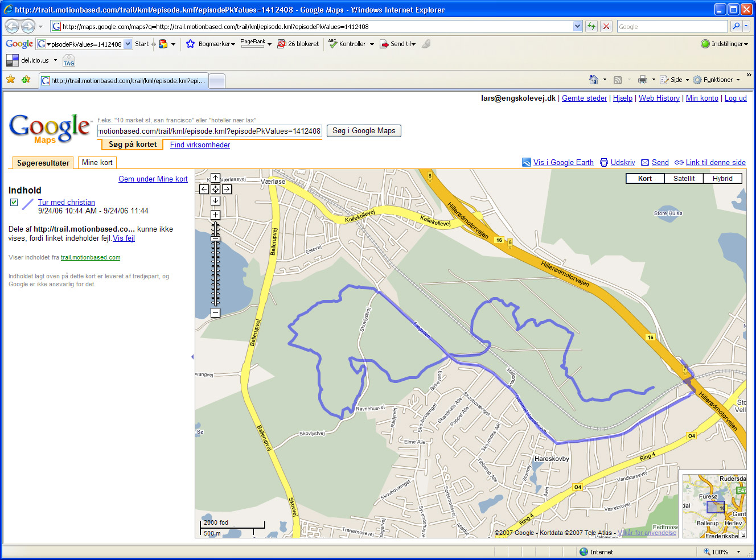Click the browser Forward arrow button
The image size is (756, 560).
pyautogui.click(x=27, y=26)
